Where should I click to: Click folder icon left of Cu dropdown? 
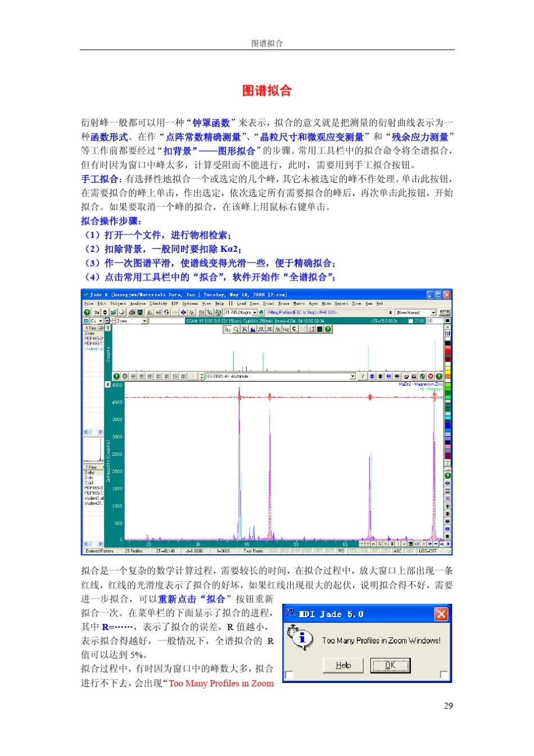pos(86,321)
